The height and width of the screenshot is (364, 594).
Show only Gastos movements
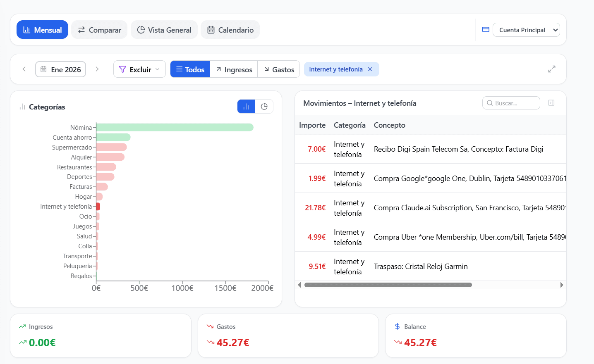tap(279, 69)
